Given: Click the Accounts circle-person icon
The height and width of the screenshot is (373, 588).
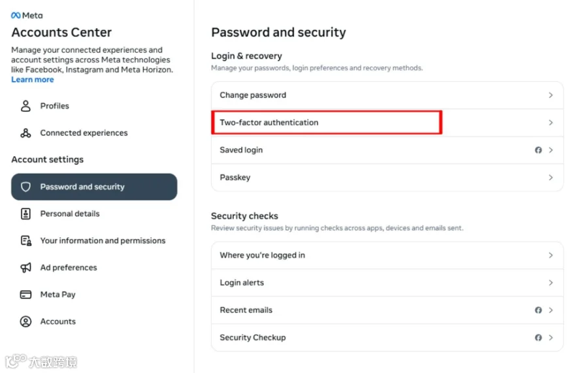Looking at the screenshot, I should point(25,321).
